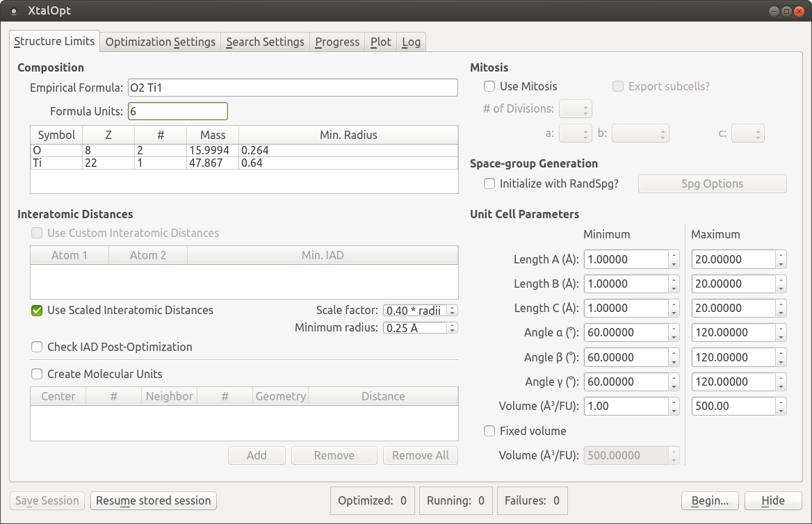This screenshot has height=524, width=812.
Task: Click the maximum Length A stepper arrows
Action: (781, 259)
